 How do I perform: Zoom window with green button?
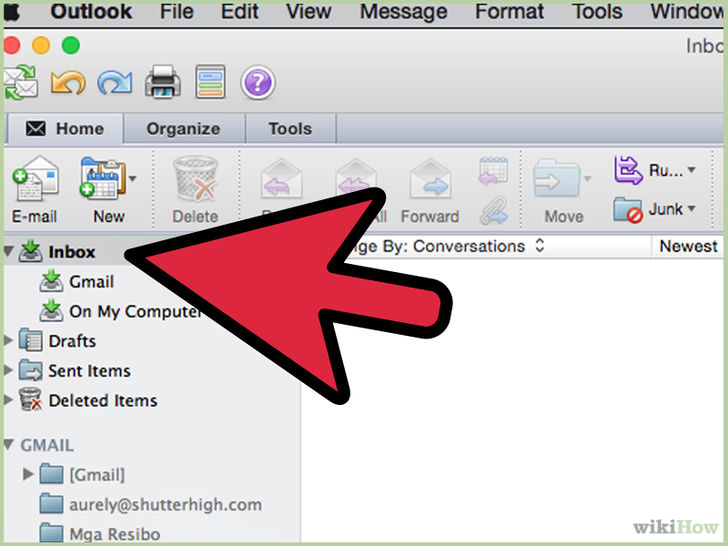(x=71, y=46)
